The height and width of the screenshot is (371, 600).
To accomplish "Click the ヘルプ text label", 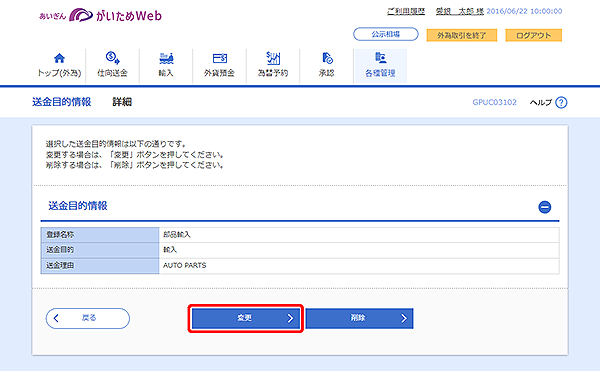I will coord(541,103).
